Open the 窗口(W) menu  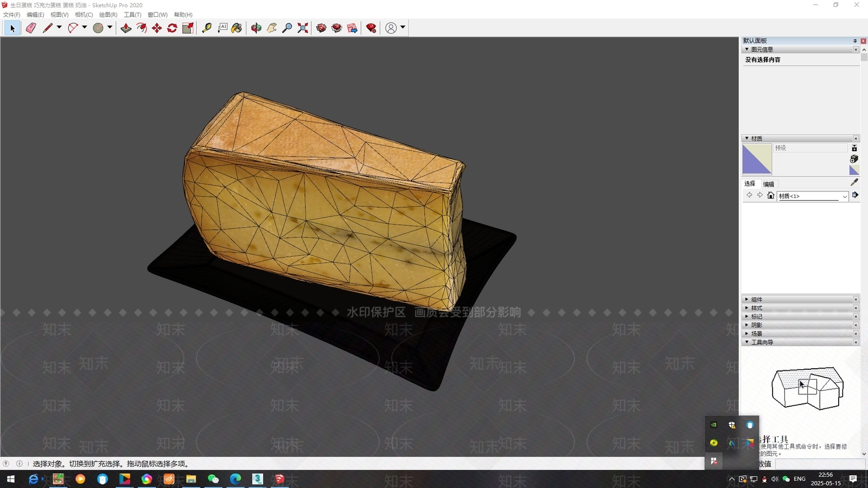[x=157, y=15]
